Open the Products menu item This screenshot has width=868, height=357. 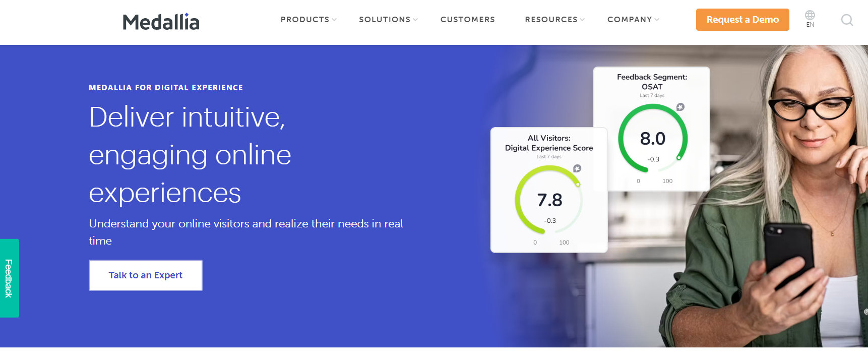point(305,20)
